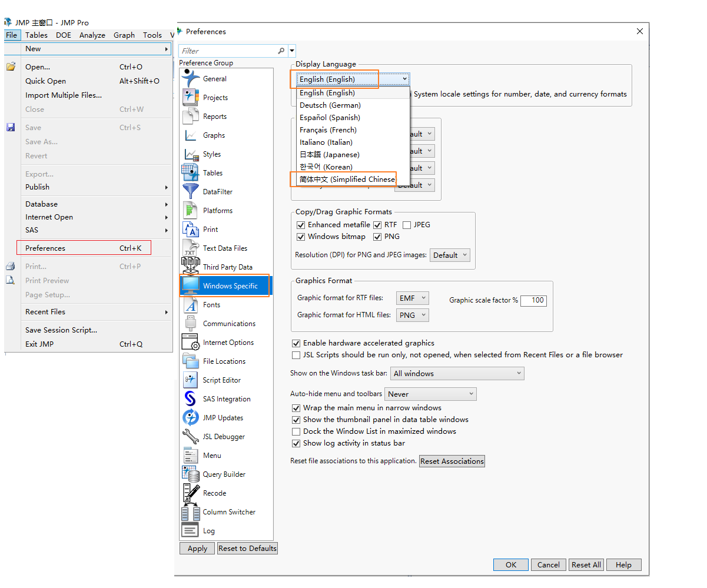The height and width of the screenshot is (588, 707).
Task: Expand the New submenu in File menu
Action: pyautogui.click(x=97, y=49)
